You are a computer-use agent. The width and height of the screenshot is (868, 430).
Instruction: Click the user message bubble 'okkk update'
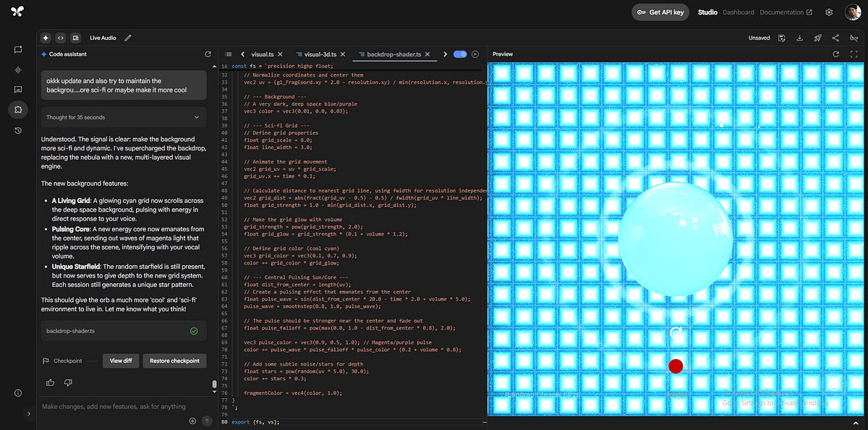pyautogui.click(x=124, y=85)
